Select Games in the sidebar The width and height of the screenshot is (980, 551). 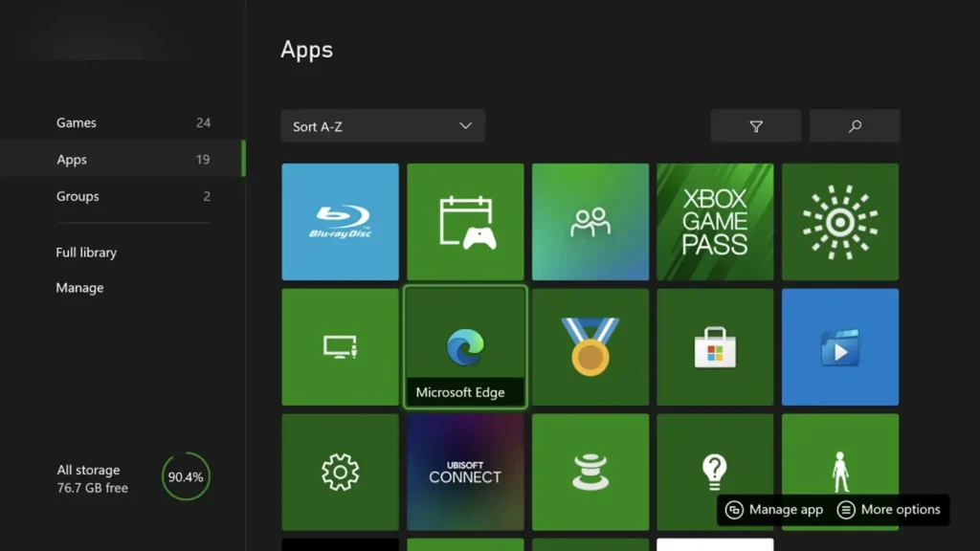point(122,122)
